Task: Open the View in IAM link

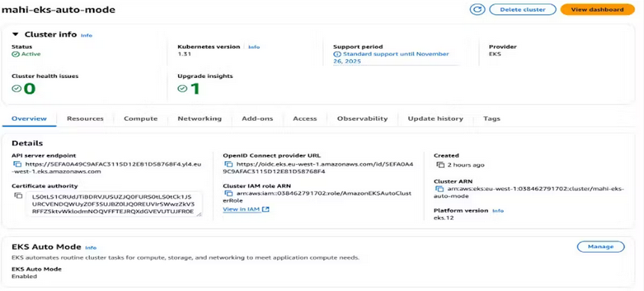Action: (241, 209)
